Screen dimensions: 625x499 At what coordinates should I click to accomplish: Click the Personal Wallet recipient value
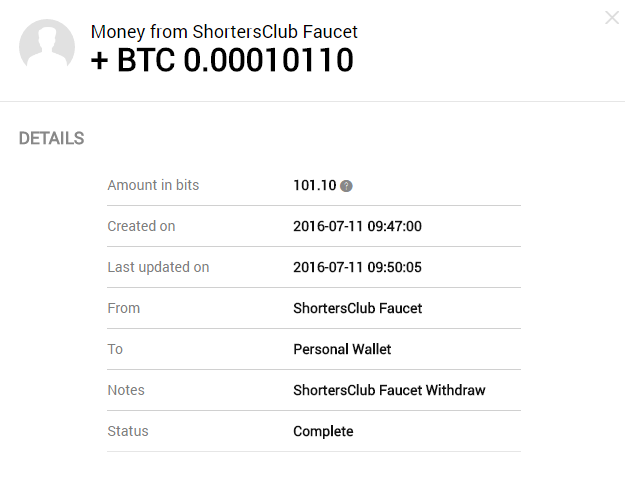click(x=342, y=349)
